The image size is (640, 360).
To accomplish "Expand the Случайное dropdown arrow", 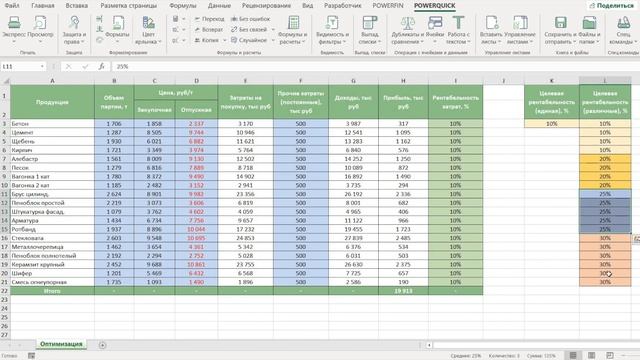I will tap(273, 40).
